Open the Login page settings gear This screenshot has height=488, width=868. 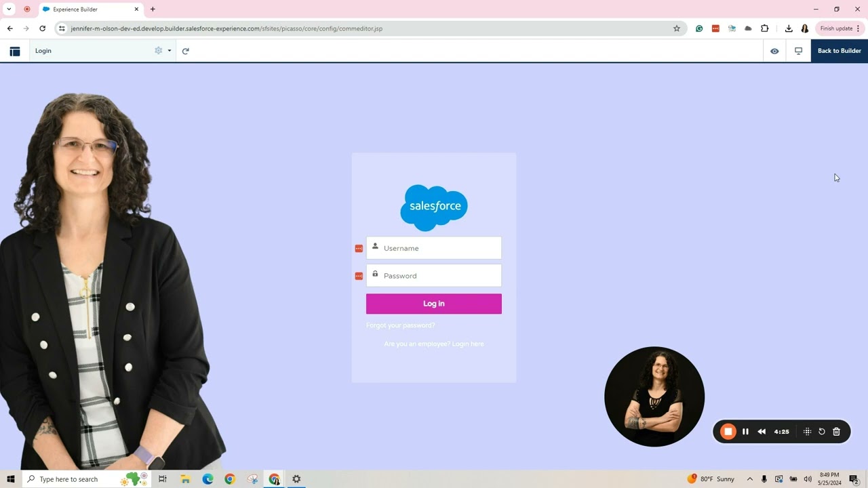tap(159, 51)
